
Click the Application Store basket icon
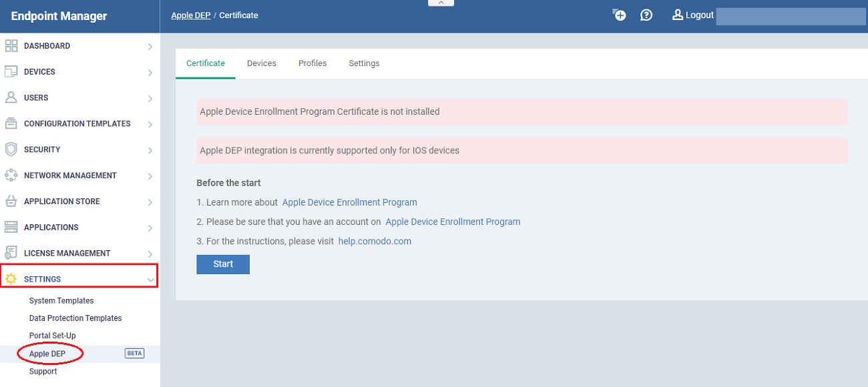(11, 202)
